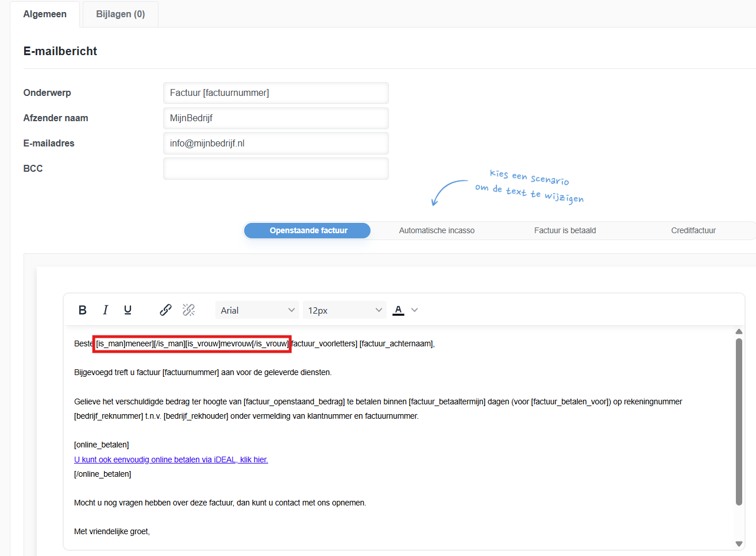This screenshot has width=756, height=556.
Task: Click the scroll-down arrow of the editor
Action: (x=739, y=546)
